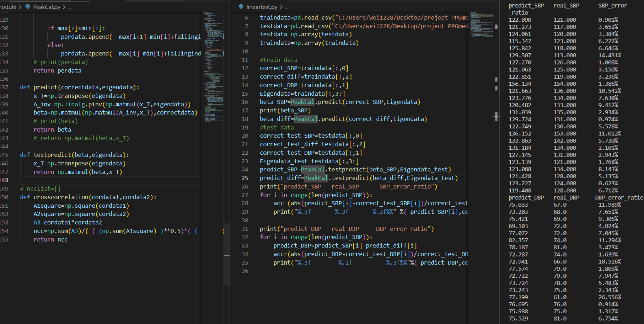This screenshot has height=324, width=644.
Task: Click the predict_DBP header in terminal output
Action: point(526,197)
